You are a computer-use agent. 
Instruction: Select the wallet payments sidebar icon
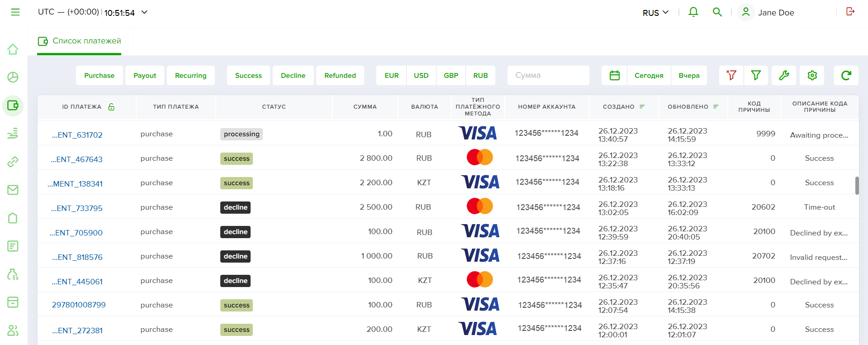coord(13,105)
